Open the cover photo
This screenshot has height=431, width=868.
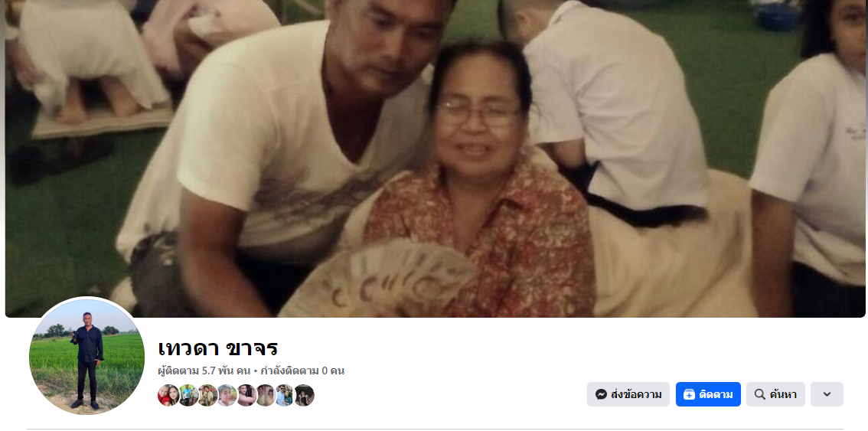(435, 158)
